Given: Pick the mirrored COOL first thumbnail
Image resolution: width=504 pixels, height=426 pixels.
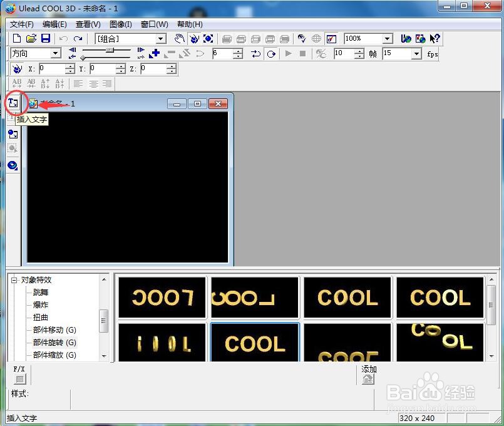Looking at the screenshot, I should (x=162, y=298).
